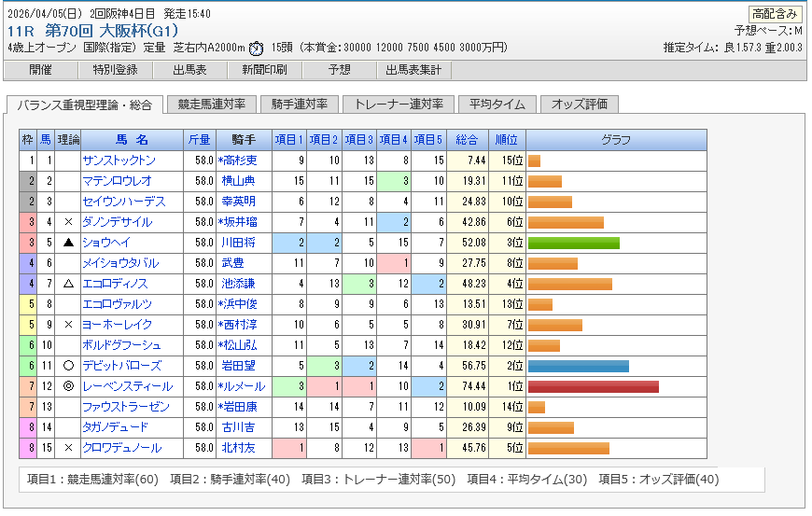Click the ○ mark for デビットバローズ
Screen dimensions: 812x516
pyautogui.click(x=68, y=366)
